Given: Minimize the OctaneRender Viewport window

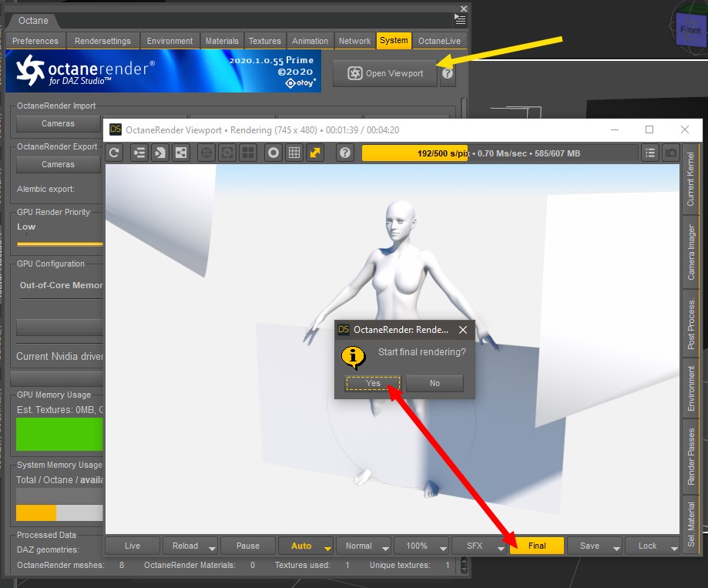Looking at the screenshot, I should (x=615, y=129).
